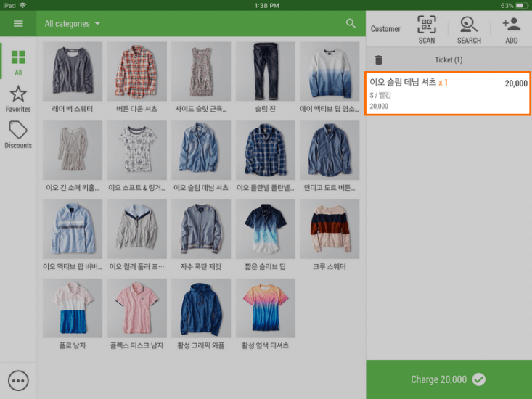The height and width of the screenshot is (399, 532).
Task: Add 이오 컬러 풀러 jacket
Action: point(136,235)
